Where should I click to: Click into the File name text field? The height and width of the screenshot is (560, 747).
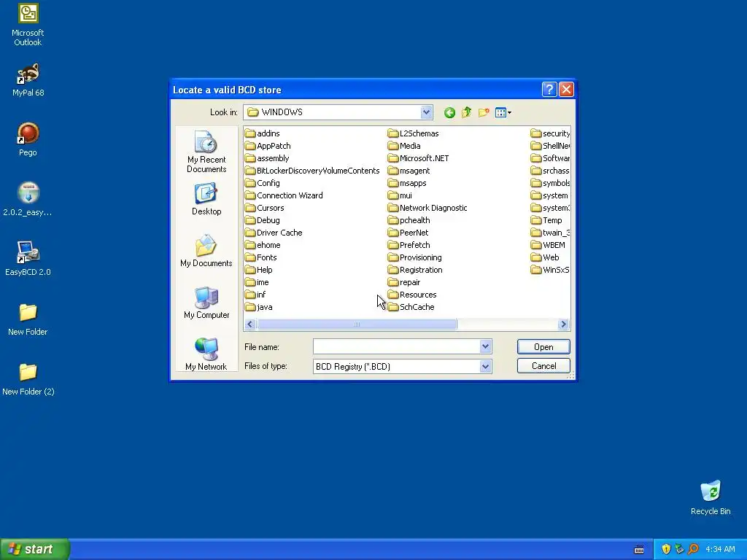coord(396,346)
